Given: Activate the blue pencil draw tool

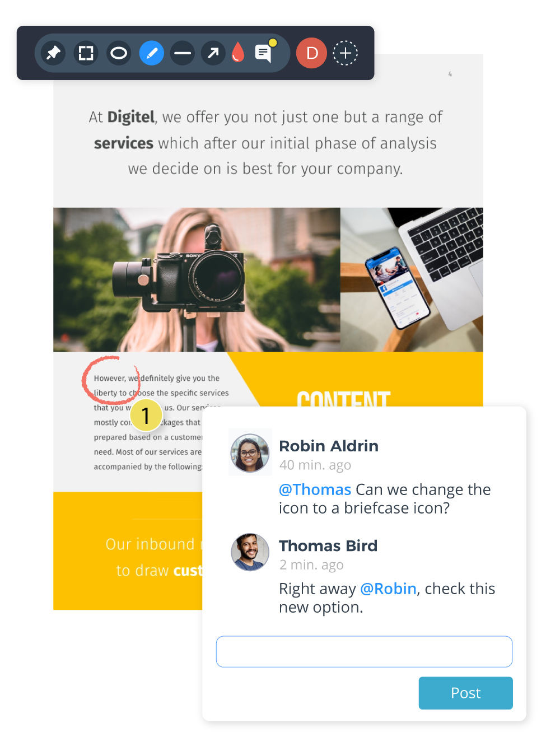Looking at the screenshot, I should [x=151, y=53].
